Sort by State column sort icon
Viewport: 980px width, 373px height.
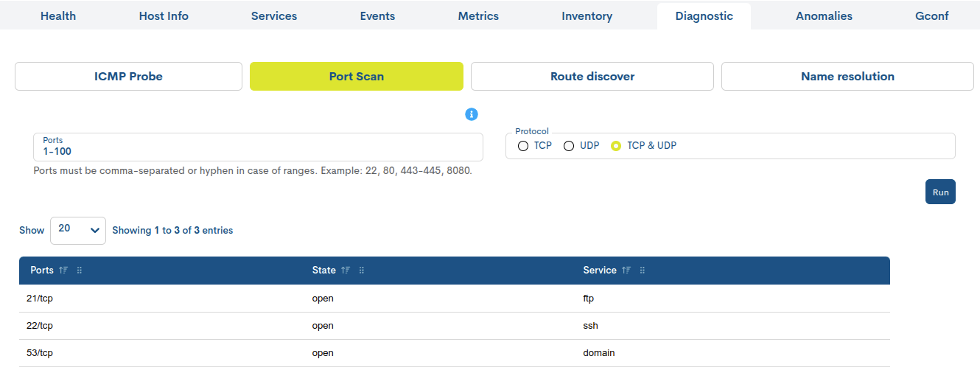click(x=346, y=271)
